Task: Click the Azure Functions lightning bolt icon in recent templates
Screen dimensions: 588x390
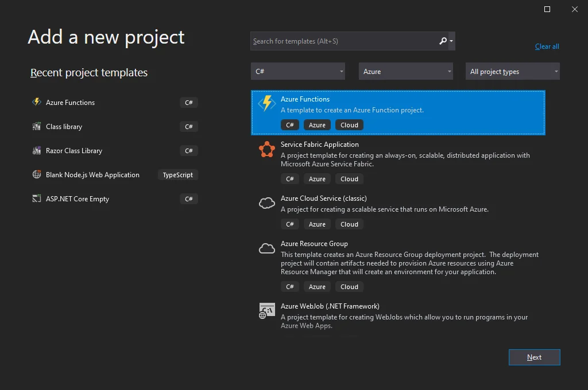Action: coord(37,102)
